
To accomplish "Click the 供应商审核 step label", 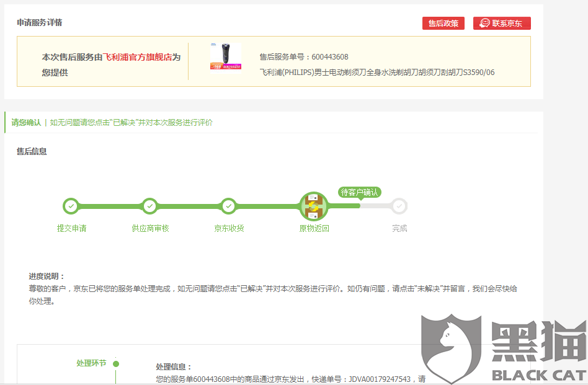I will (x=150, y=228).
